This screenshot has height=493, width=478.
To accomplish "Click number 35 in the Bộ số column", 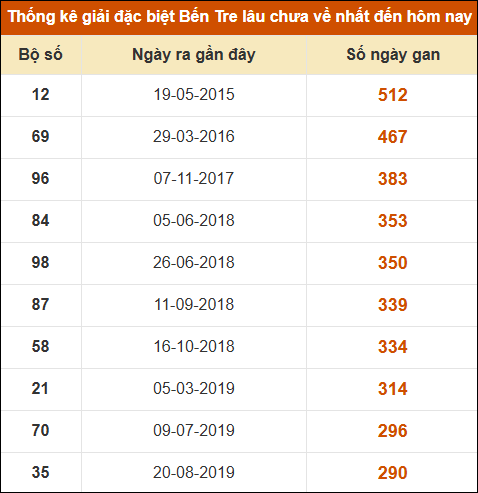I will tap(40, 473).
